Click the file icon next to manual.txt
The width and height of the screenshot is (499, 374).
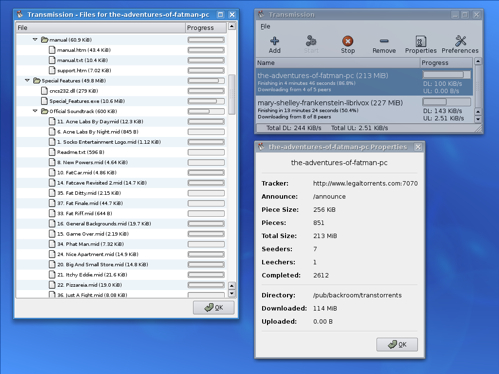(52, 60)
